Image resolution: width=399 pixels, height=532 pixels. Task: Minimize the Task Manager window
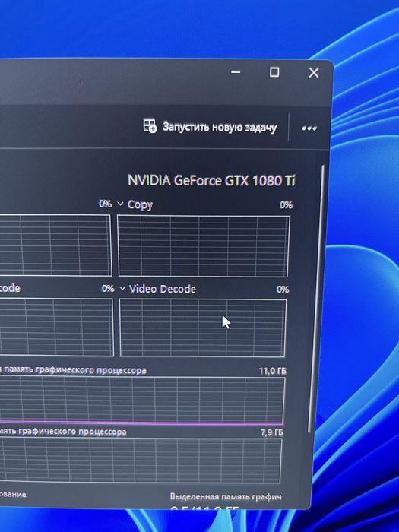tap(236, 72)
